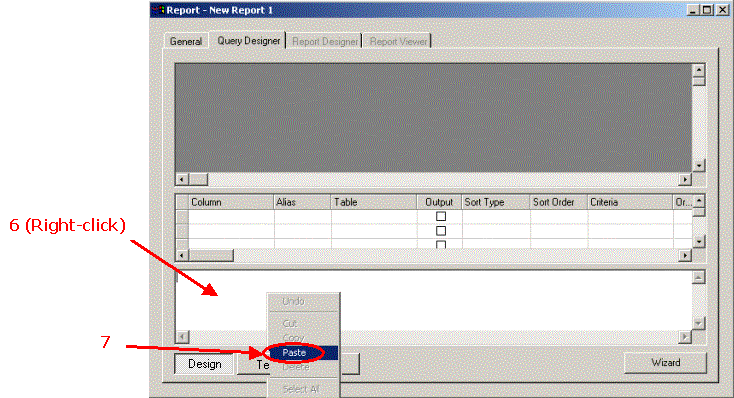The height and width of the screenshot is (398, 734).
Task: Pick Cut in the context menu
Action: coord(303,323)
